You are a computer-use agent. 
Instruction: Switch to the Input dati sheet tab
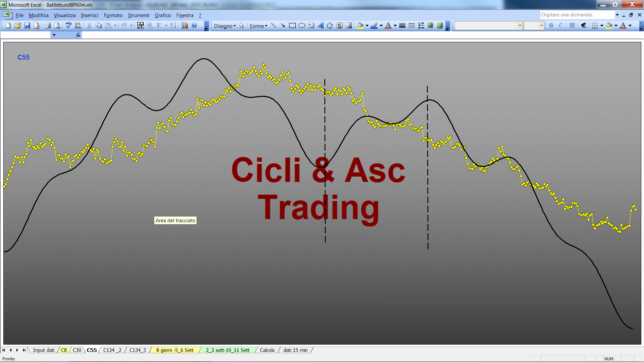click(44, 350)
